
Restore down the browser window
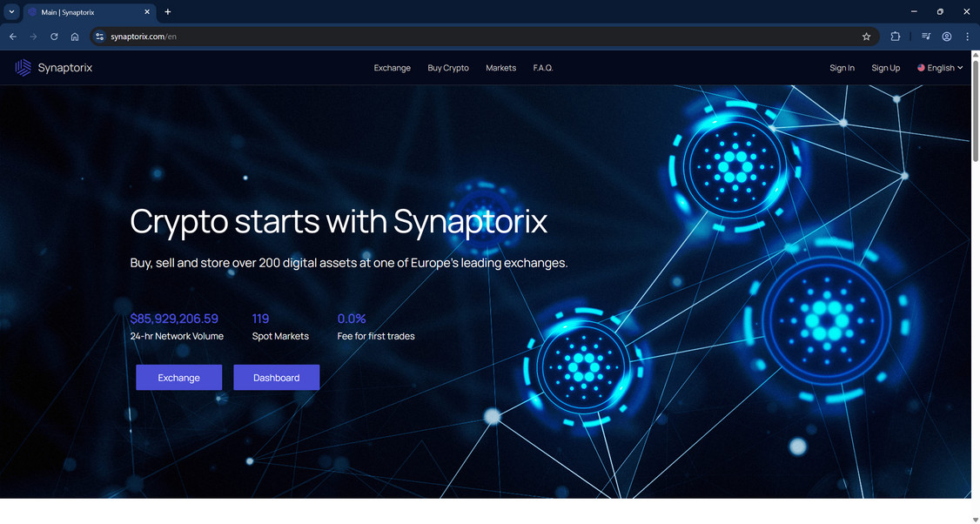coord(940,12)
